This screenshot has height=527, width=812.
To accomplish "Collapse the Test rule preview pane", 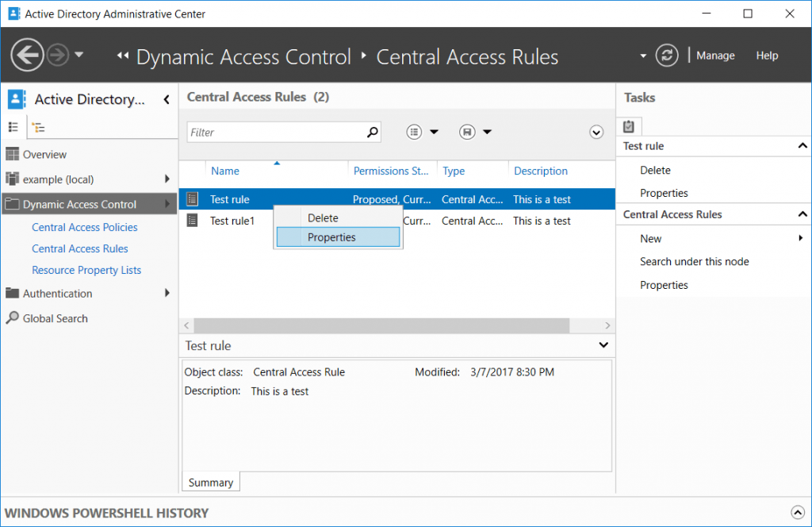I will point(604,345).
